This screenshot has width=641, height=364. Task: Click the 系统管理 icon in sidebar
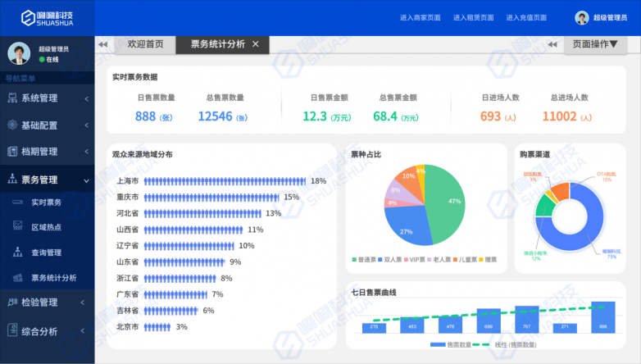[x=13, y=98]
